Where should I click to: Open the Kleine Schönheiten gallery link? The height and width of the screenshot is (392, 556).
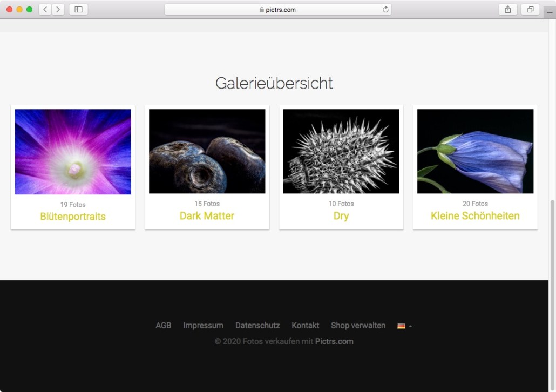coord(475,215)
